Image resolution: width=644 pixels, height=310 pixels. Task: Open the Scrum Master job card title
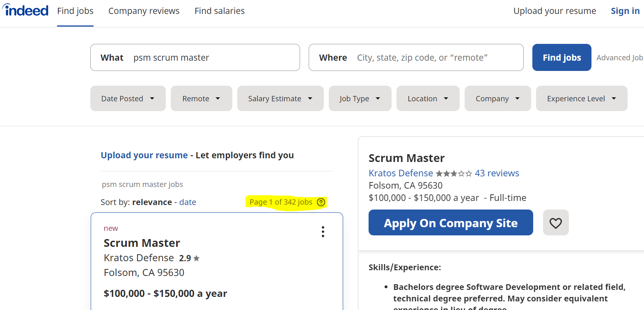[x=142, y=243]
